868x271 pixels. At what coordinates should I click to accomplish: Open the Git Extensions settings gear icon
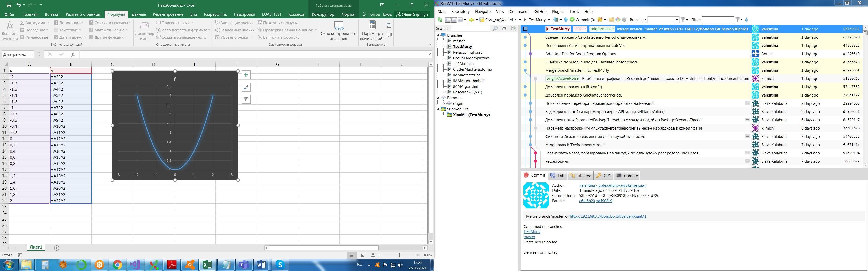[624, 20]
